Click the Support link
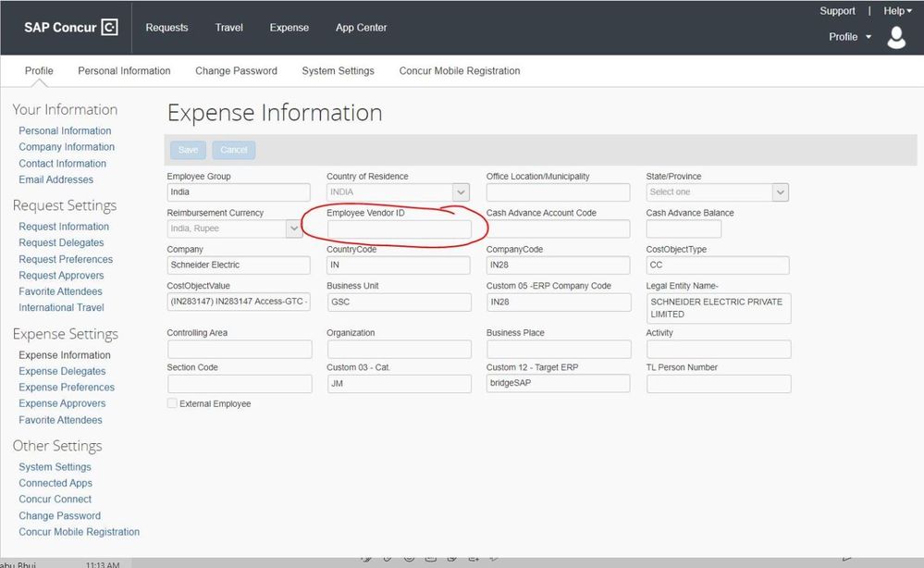 (x=837, y=10)
